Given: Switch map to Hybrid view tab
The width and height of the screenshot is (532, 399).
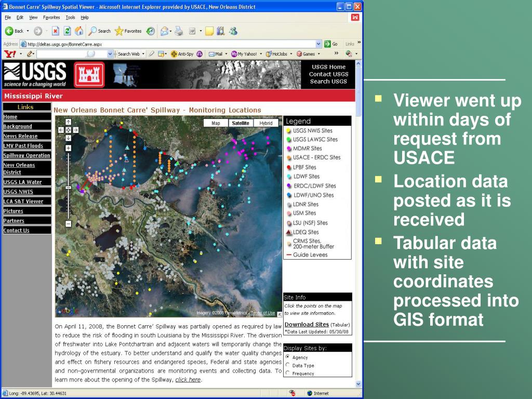Looking at the screenshot, I should (265, 123).
